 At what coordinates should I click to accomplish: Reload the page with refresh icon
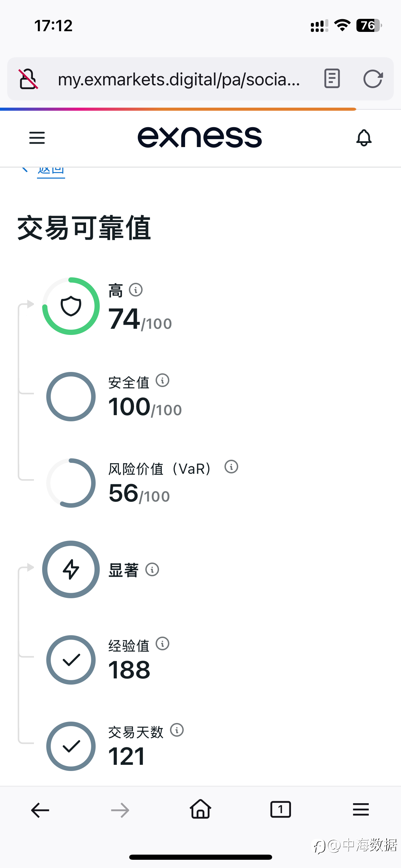point(373,79)
